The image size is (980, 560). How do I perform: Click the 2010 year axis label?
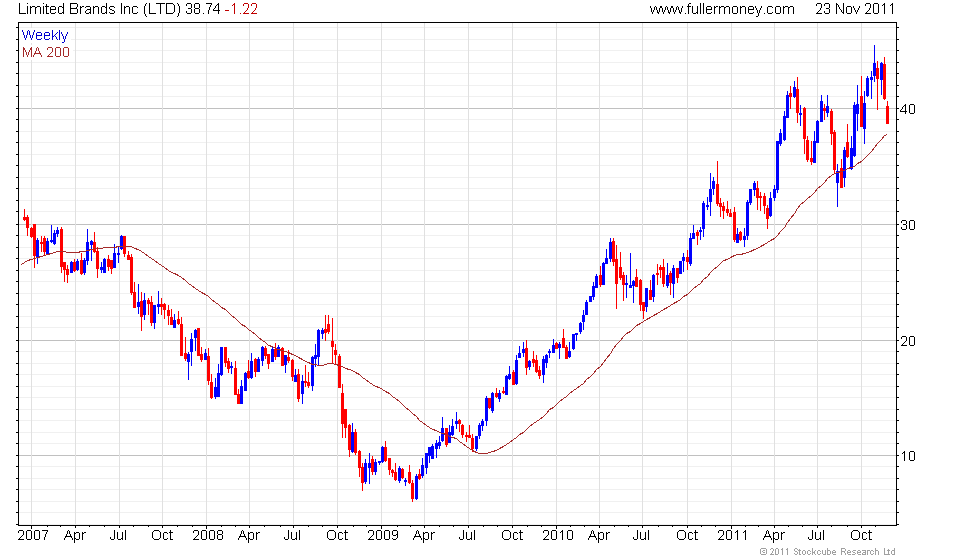point(558,536)
